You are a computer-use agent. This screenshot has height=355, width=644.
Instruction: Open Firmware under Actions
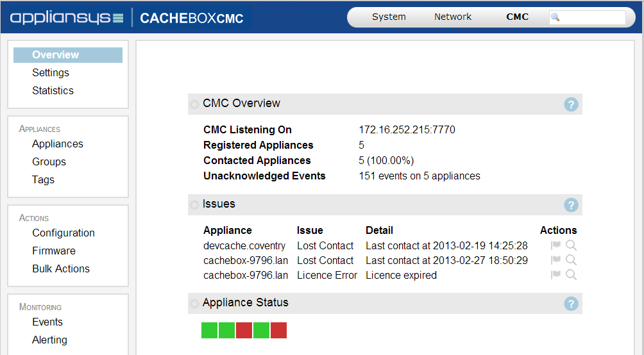point(54,251)
